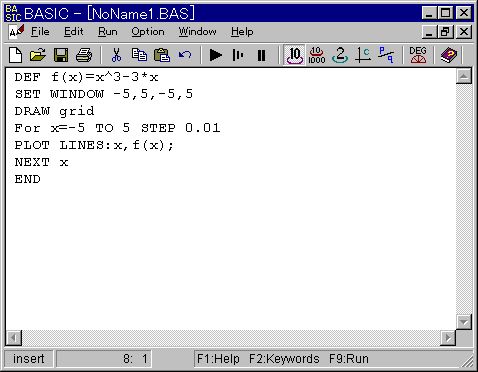
Task: Select complex number mode icon
Action: [363, 55]
